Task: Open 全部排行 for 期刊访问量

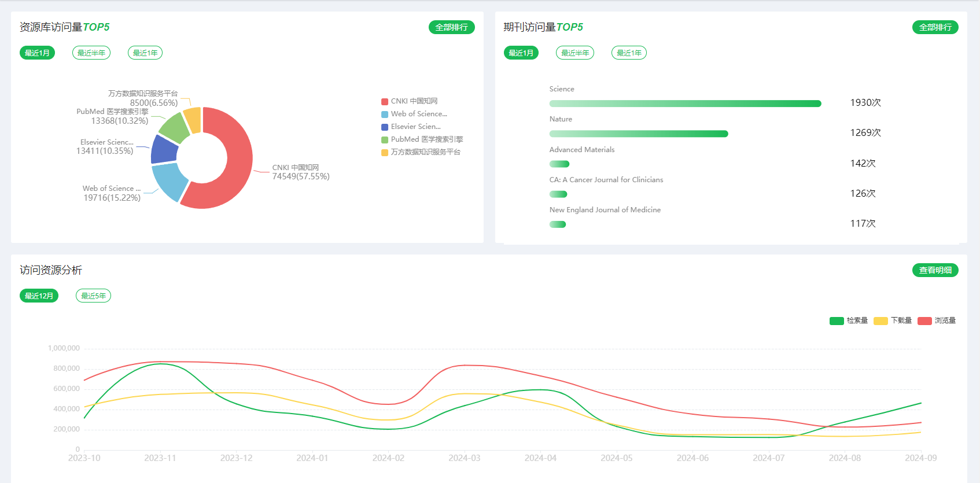Action: pyautogui.click(x=935, y=27)
